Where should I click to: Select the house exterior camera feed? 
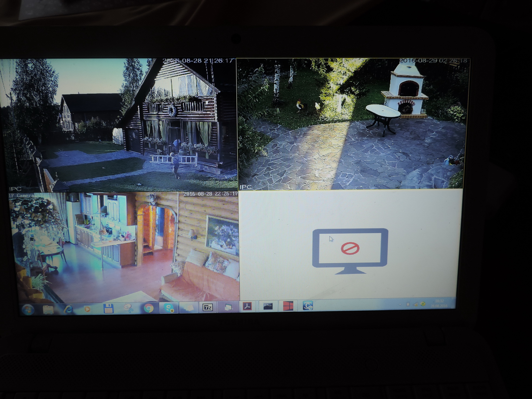118,125
